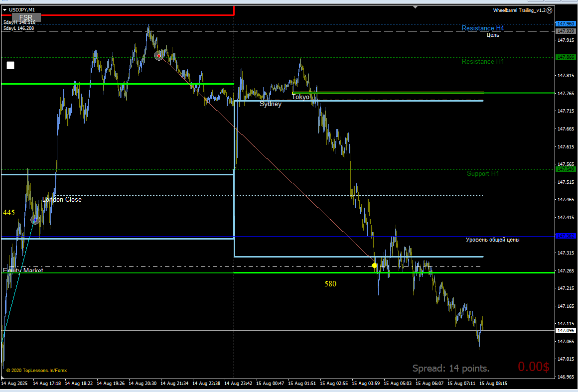
Task: Click the 14 Aug 23:42 time label
Action: (x=238, y=384)
